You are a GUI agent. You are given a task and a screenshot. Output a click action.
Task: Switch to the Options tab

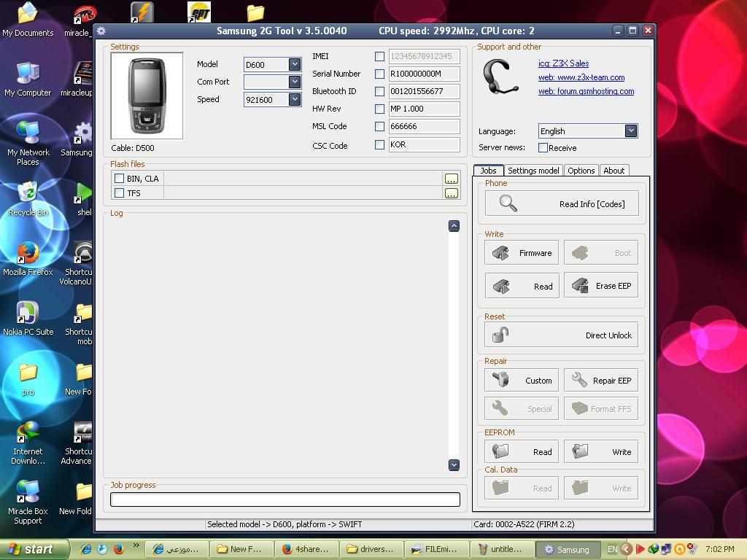[581, 171]
